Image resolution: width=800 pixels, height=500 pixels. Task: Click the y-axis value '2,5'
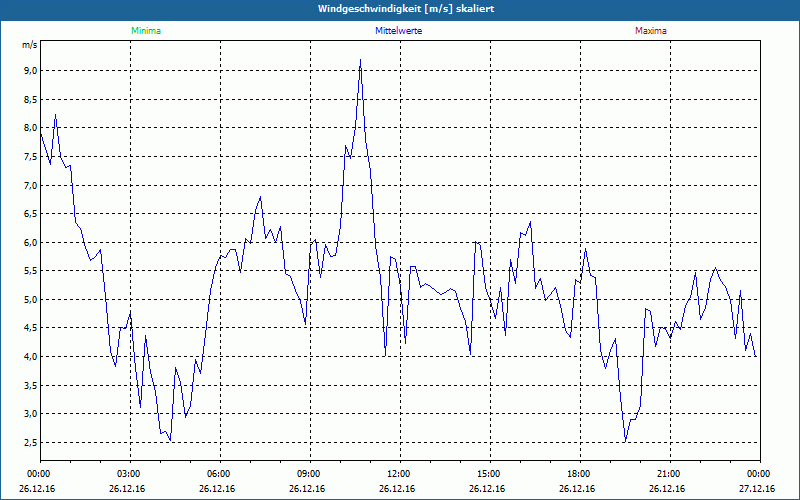[x=31, y=442]
